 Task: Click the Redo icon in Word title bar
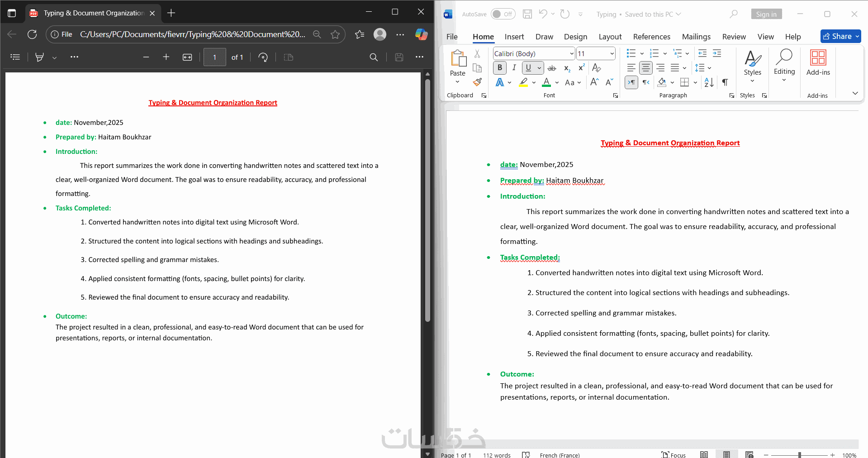click(565, 14)
